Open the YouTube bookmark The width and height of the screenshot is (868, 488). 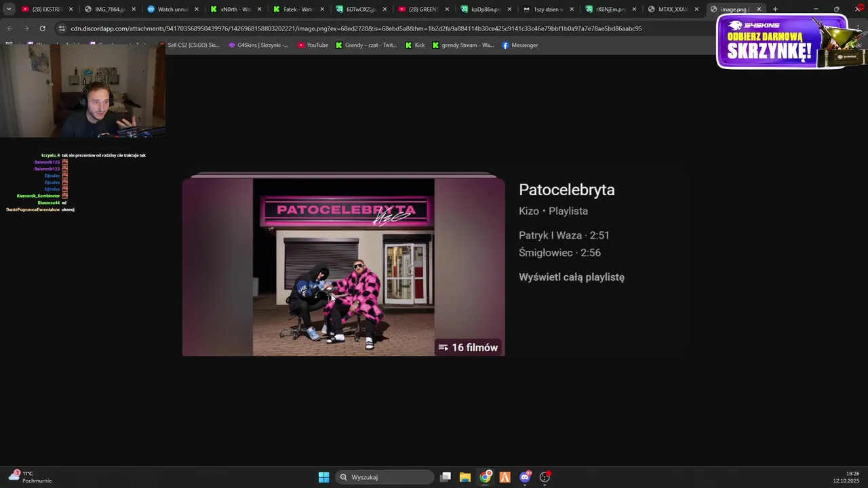(313, 45)
